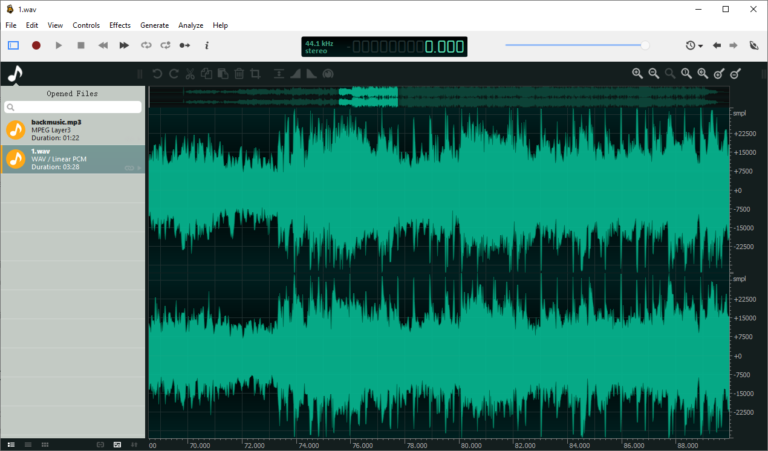Switch file list to grid view
The height and width of the screenshot is (451, 768).
pos(45,445)
